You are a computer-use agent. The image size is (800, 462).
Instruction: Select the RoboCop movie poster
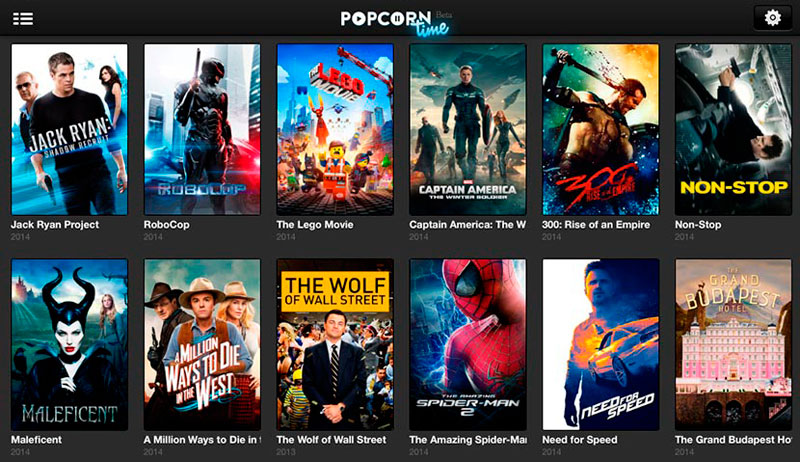click(202, 130)
